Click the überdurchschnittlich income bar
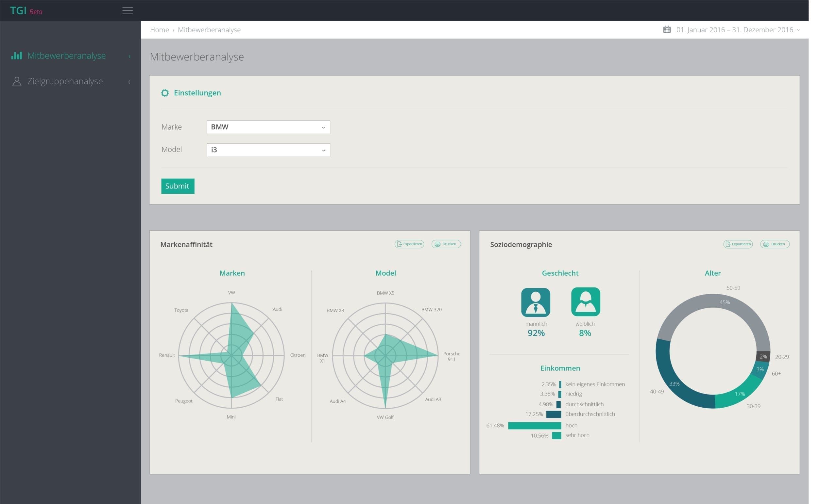 [x=554, y=414]
